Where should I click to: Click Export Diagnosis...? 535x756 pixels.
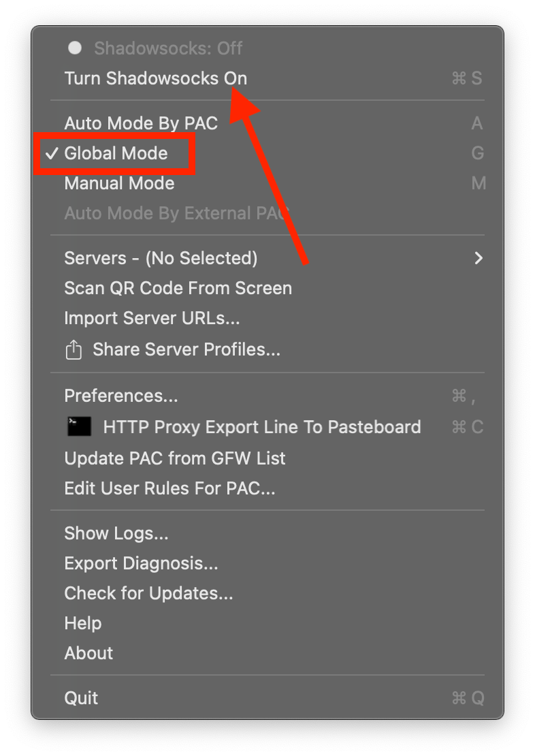pyautogui.click(x=141, y=563)
